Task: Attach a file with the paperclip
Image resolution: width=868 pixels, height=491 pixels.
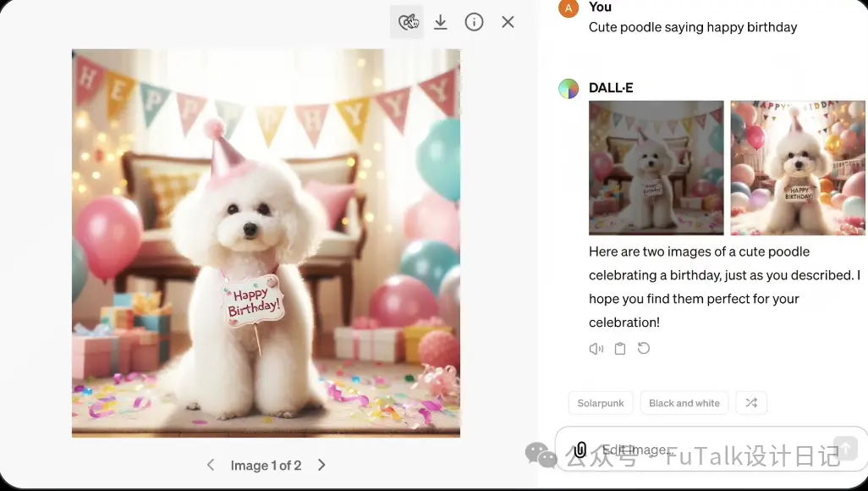Action: click(580, 450)
